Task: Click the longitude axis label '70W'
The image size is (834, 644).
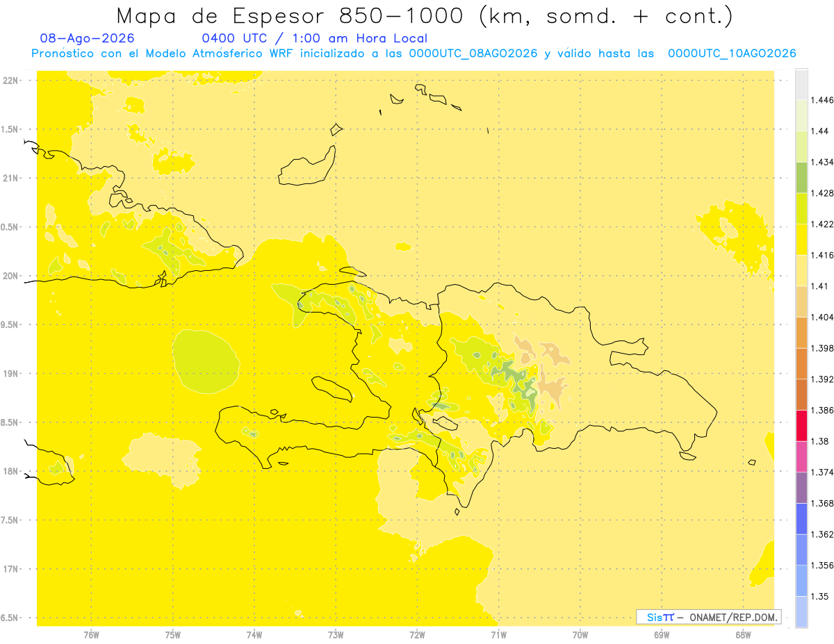Action: click(x=580, y=634)
